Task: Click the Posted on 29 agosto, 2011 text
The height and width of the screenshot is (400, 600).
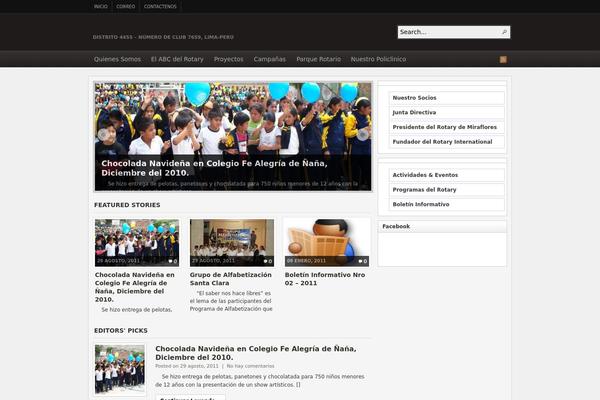Action: 187,366
